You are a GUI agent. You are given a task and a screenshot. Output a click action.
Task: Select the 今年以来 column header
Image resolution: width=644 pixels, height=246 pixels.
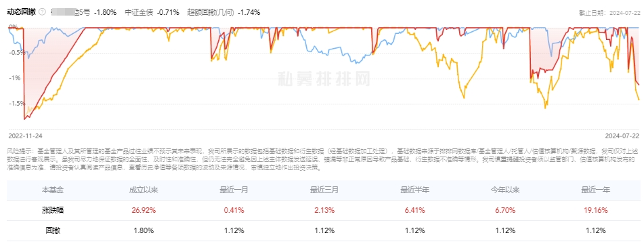[505, 190]
